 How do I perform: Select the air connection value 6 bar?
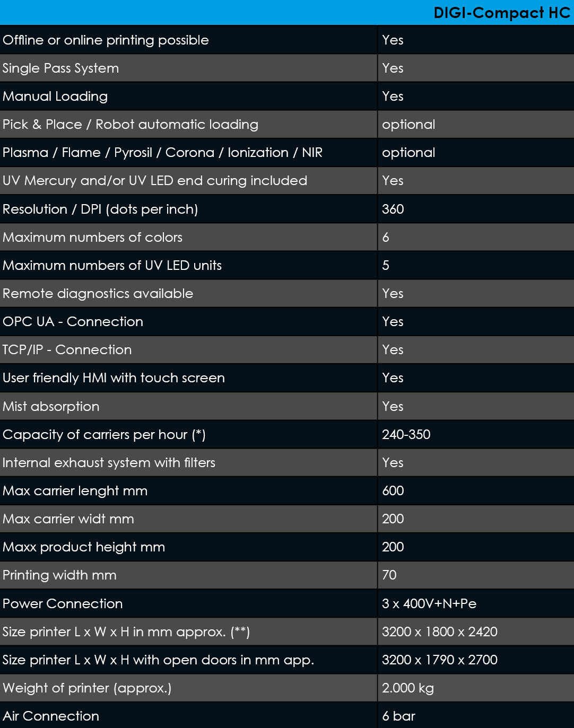(x=398, y=716)
